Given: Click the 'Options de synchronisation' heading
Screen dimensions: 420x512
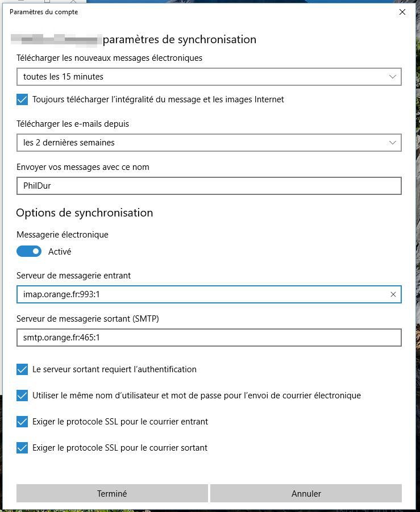Looking at the screenshot, I should point(84,213).
